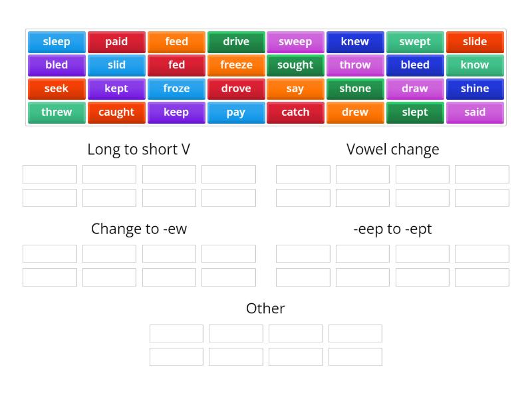
Task: Click an empty slot under 'Vowel change'
Action: 303,174
